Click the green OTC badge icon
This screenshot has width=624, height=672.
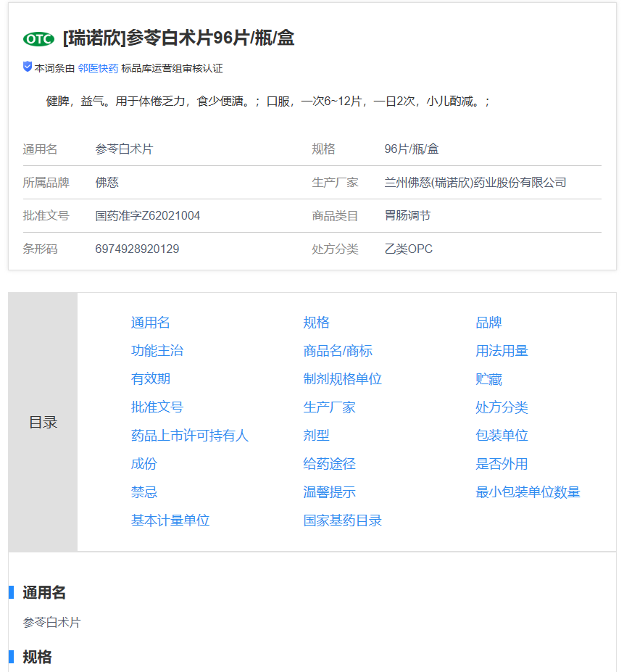(38, 39)
